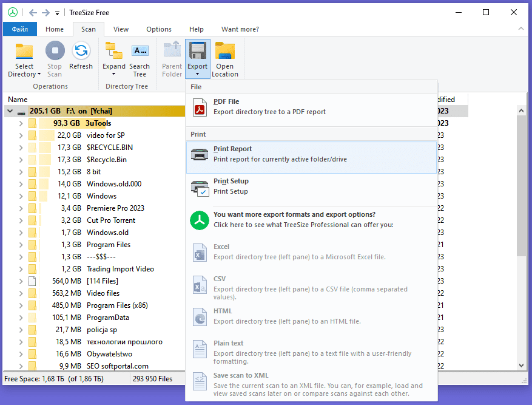Go to Parent Folder icon
Screen dimensions: 532x405
tap(172, 50)
